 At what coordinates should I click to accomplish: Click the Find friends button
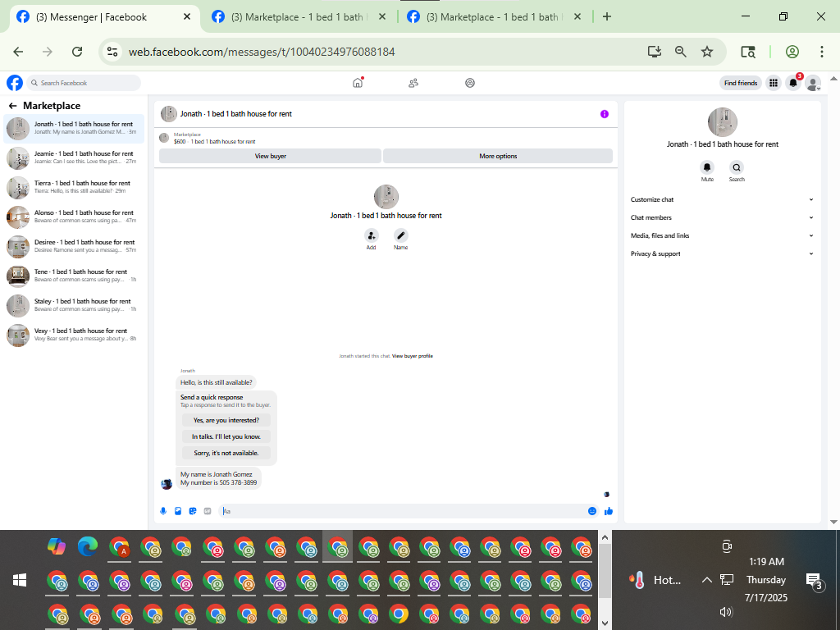(741, 83)
